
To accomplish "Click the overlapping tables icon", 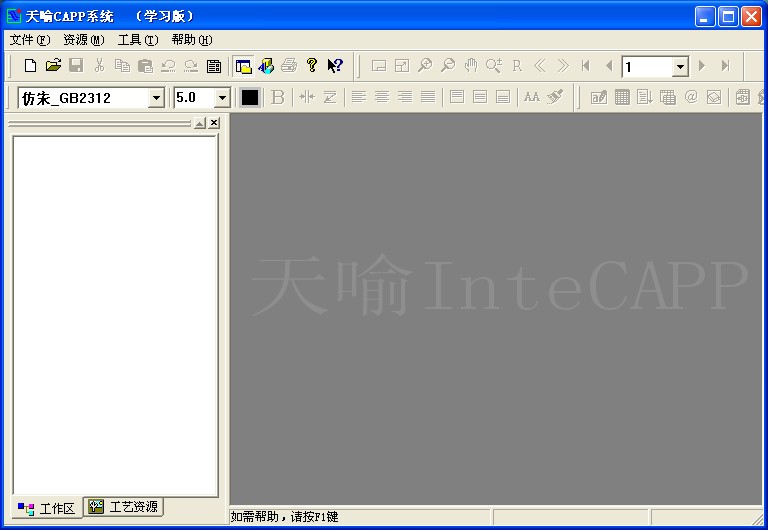I will click(668, 97).
